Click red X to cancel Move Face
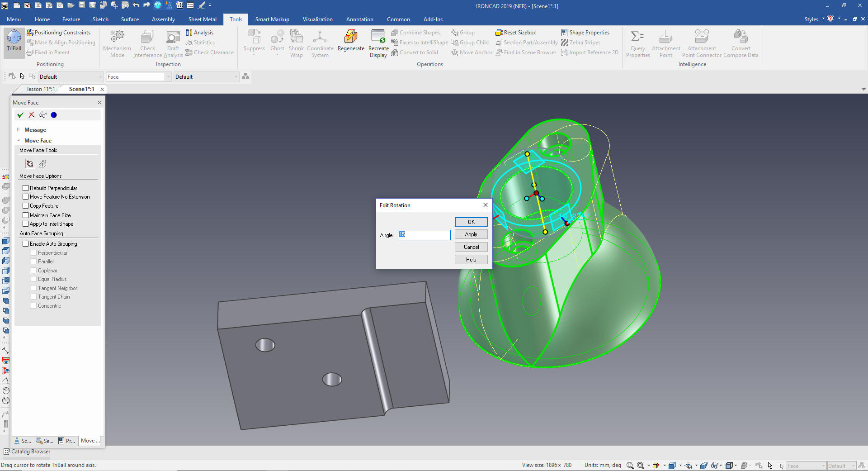 pyautogui.click(x=31, y=115)
